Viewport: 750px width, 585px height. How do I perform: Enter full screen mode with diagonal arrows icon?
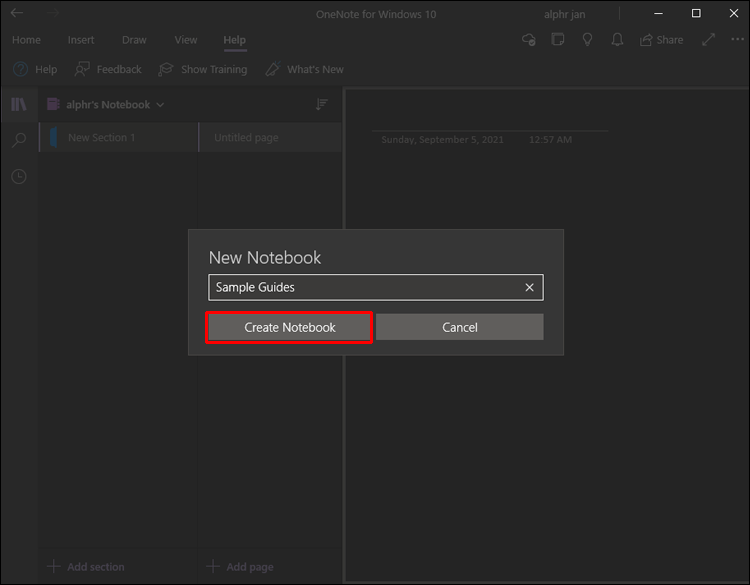[708, 40]
